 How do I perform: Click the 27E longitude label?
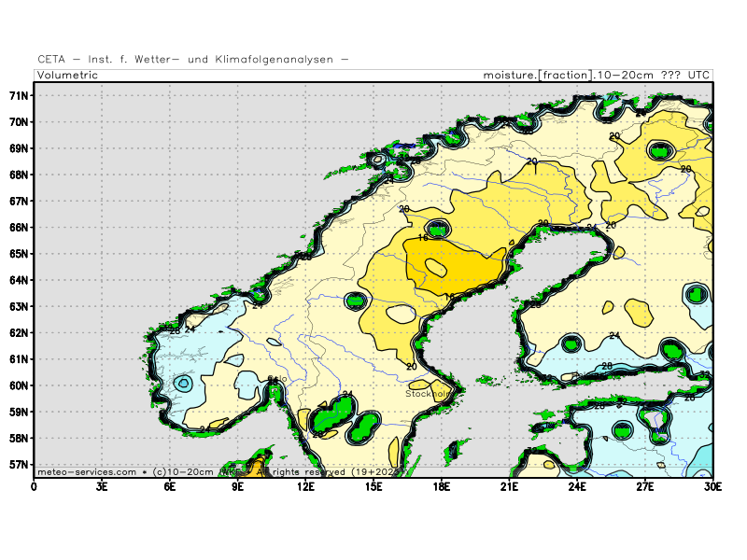[645, 486]
